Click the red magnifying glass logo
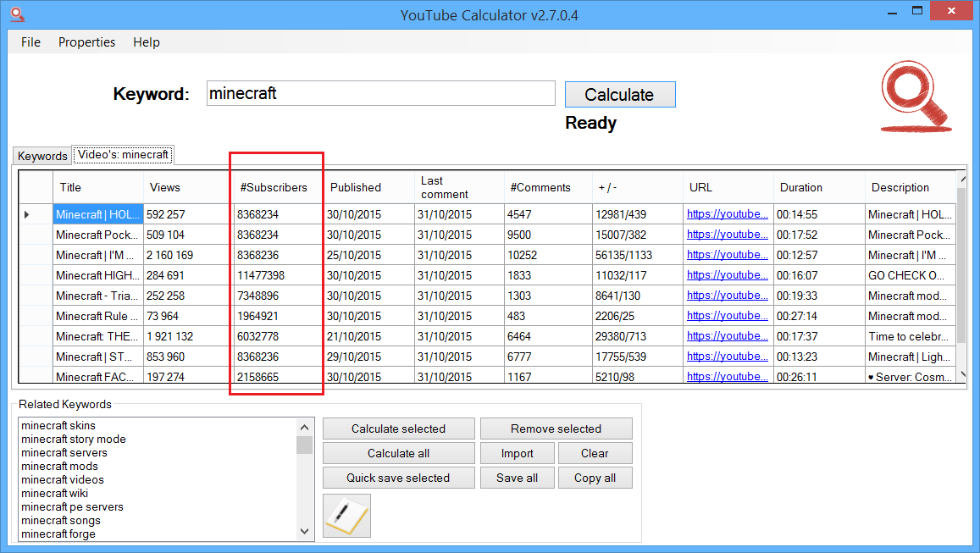The width and height of the screenshot is (980, 553). tap(916, 97)
